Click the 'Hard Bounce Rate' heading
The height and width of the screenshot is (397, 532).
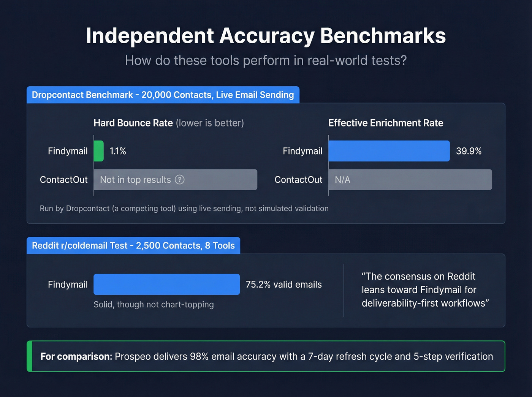tap(133, 123)
